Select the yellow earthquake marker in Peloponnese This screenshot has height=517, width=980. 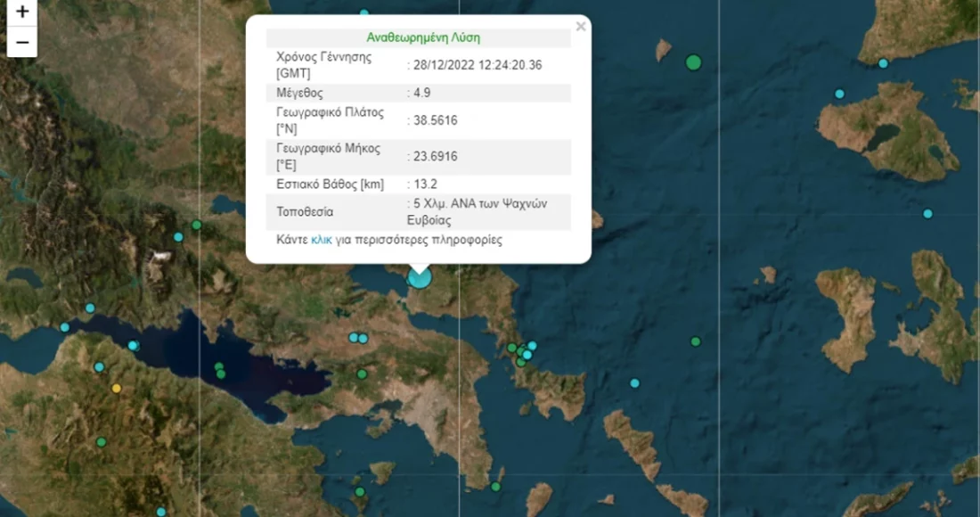coord(116,389)
